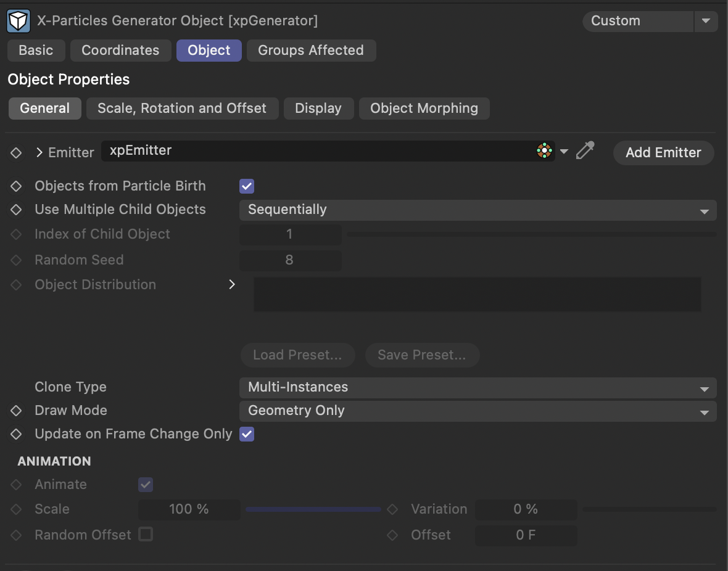Open the Custom layout dropdown
The width and height of the screenshot is (728, 571).
point(638,21)
